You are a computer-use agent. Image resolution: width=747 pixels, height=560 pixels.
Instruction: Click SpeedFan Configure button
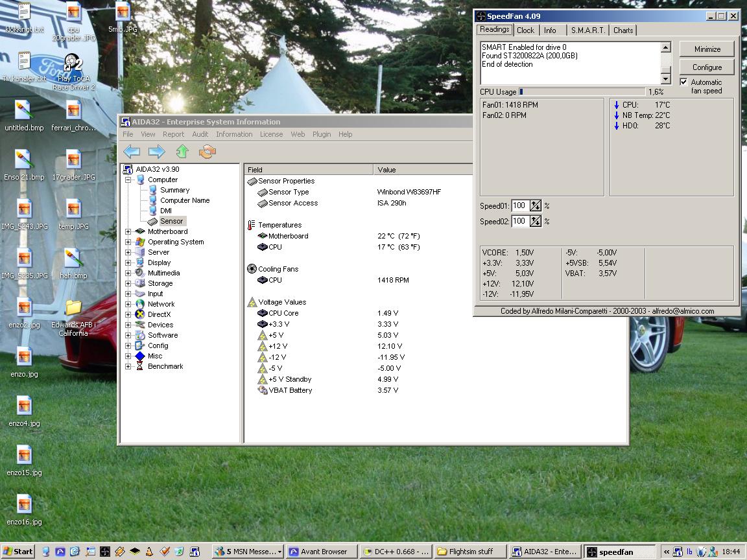pos(707,67)
